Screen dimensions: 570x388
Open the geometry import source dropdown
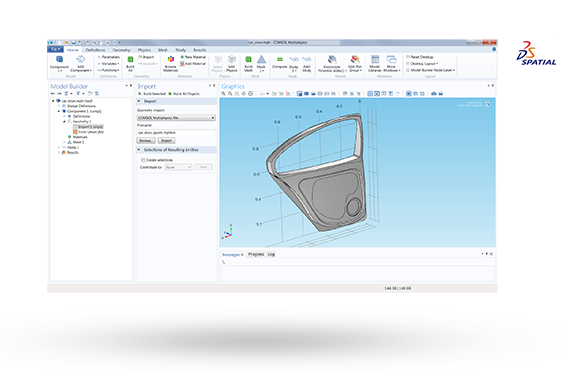[176, 118]
